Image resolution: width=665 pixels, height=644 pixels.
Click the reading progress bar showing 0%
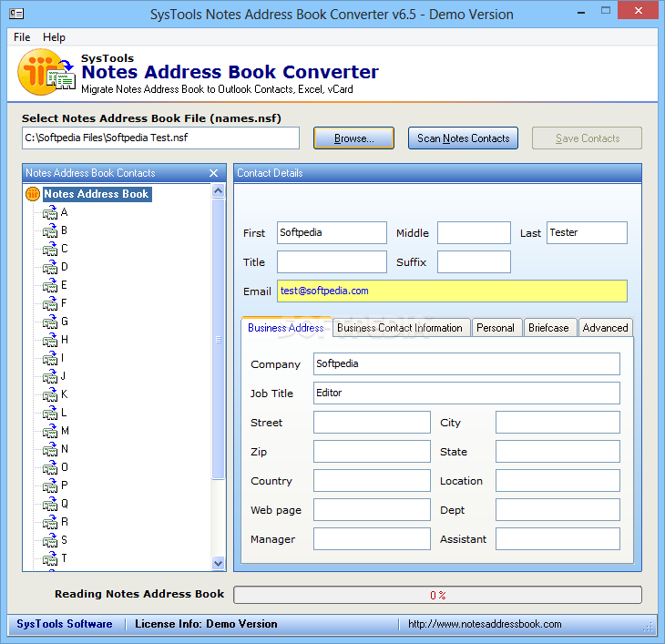tap(437, 595)
